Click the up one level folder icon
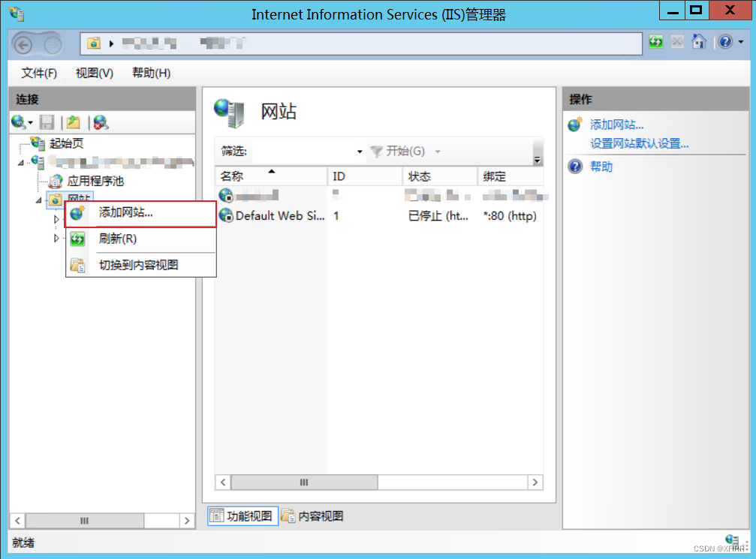This screenshot has height=559, width=756. 74,122
